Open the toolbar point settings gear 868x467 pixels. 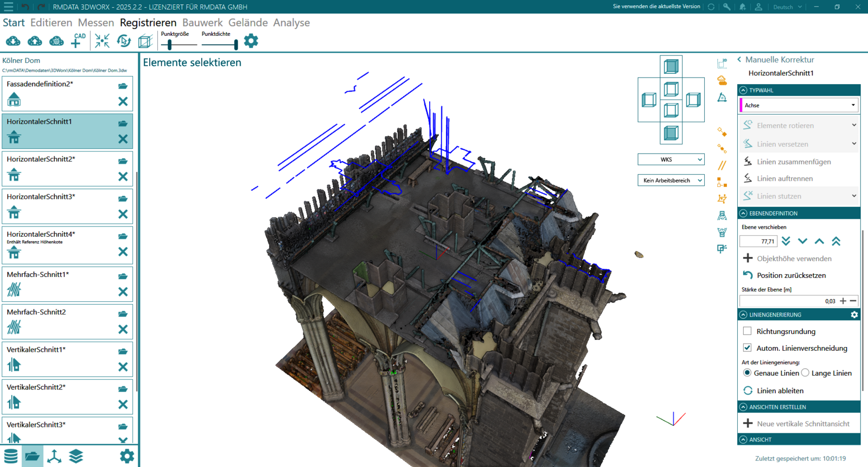click(251, 41)
